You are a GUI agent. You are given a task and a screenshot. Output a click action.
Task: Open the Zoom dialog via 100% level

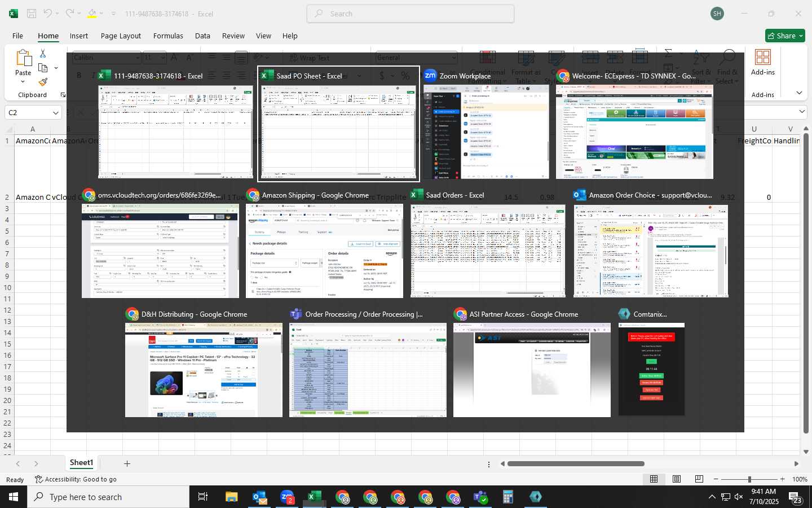click(800, 479)
